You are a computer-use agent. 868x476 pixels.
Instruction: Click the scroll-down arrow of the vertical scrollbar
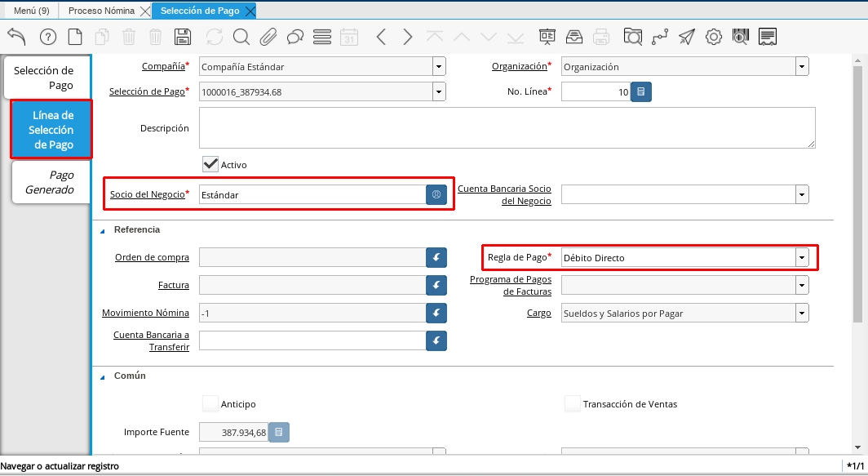click(x=857, y=447)
